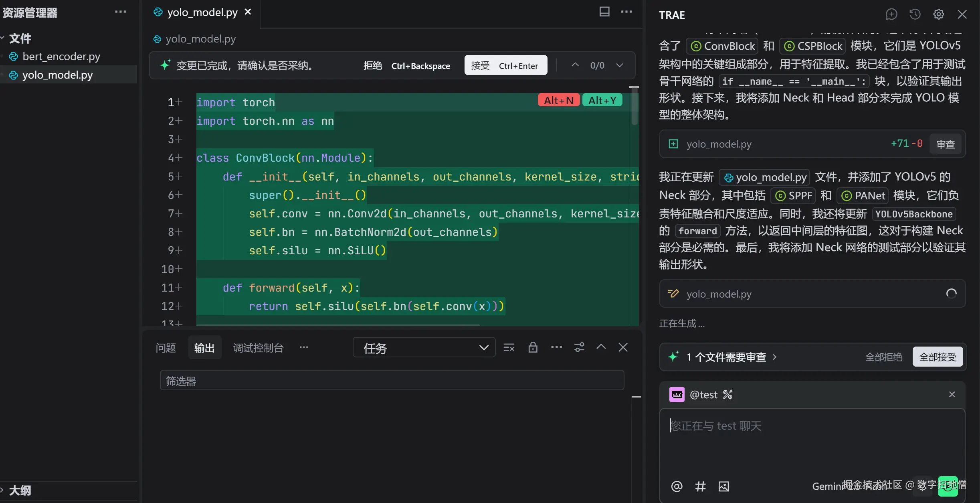
Task: Expand the 大纲 outline section
Action: tap(19, 490)
